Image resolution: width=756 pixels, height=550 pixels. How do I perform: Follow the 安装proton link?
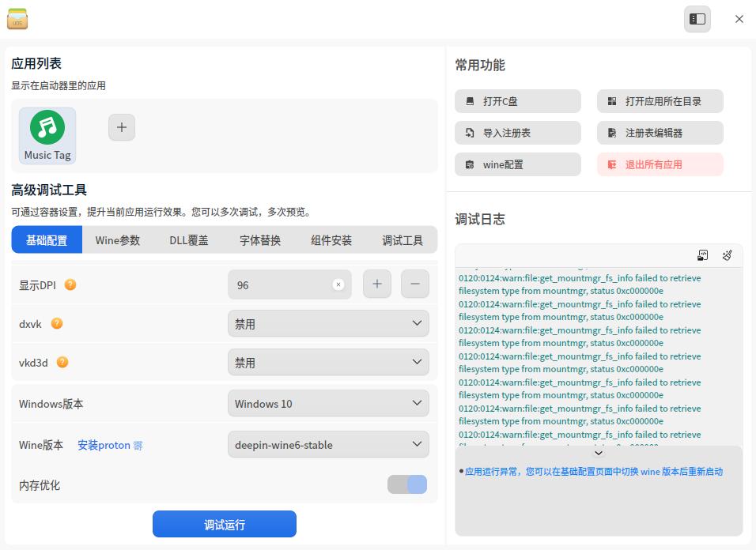(110, 445)
